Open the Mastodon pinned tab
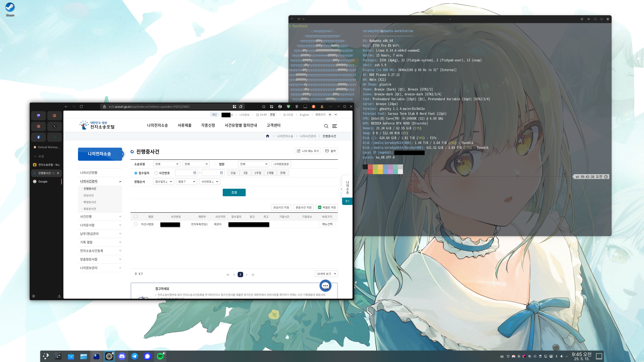The height and width of the screenshot is (362, 644). click(x=39, y=116)
